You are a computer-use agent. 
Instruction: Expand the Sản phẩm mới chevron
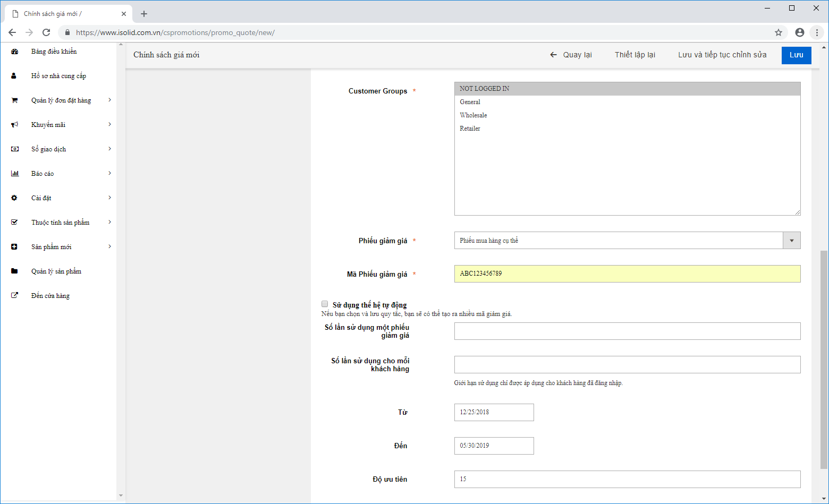tap(110, 246)
